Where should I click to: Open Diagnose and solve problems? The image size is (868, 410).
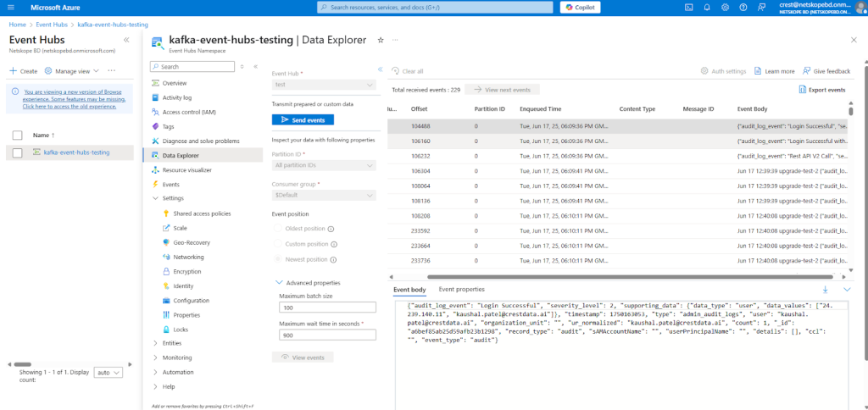click(202, 141)
